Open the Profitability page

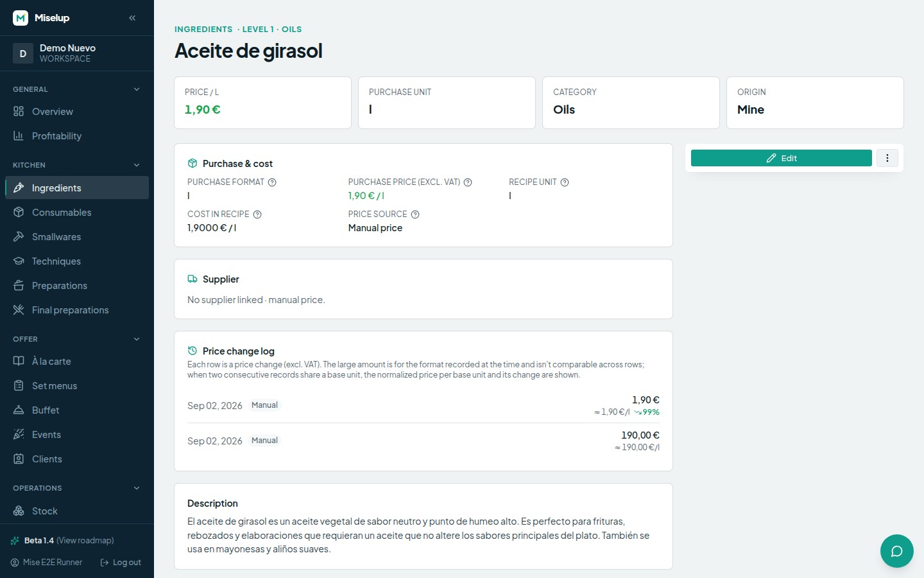[x=77, y=136]
